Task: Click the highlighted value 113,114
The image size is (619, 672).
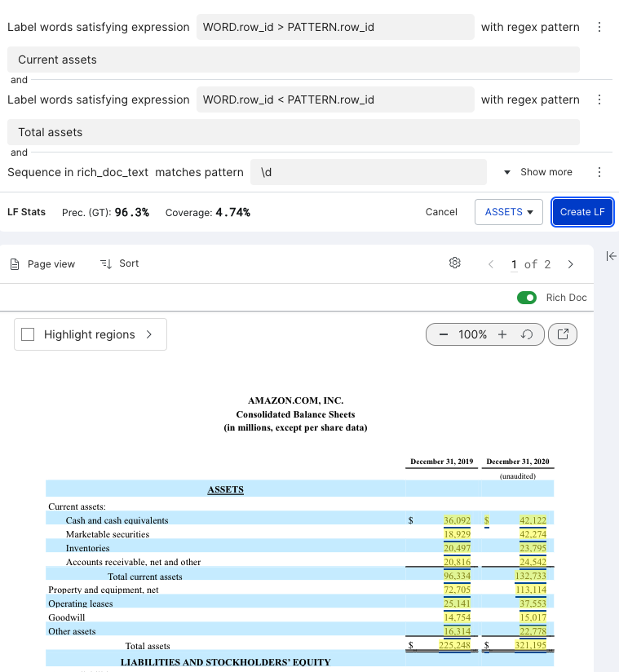Action: 531,590
